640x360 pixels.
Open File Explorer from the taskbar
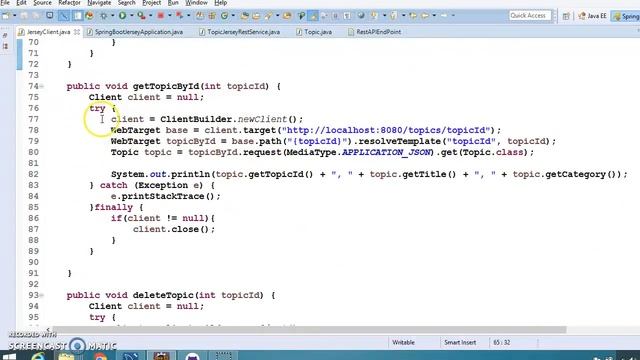tap(67, 356)
